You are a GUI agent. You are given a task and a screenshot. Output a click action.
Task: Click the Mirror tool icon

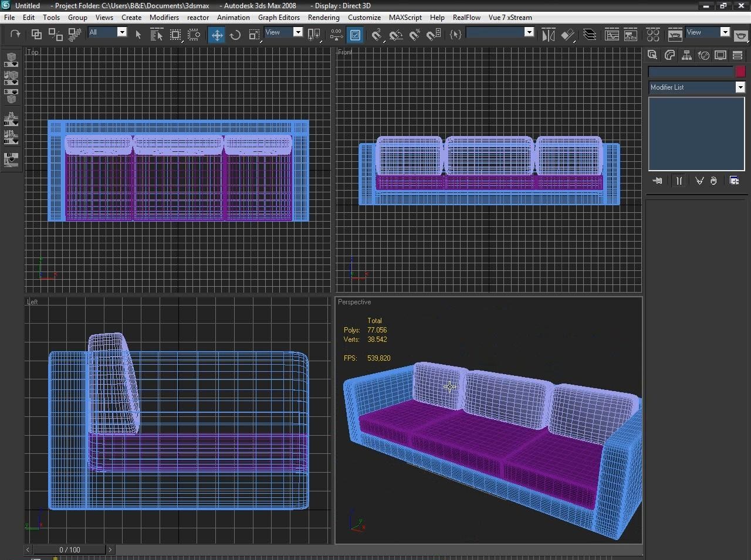(548, 35)
